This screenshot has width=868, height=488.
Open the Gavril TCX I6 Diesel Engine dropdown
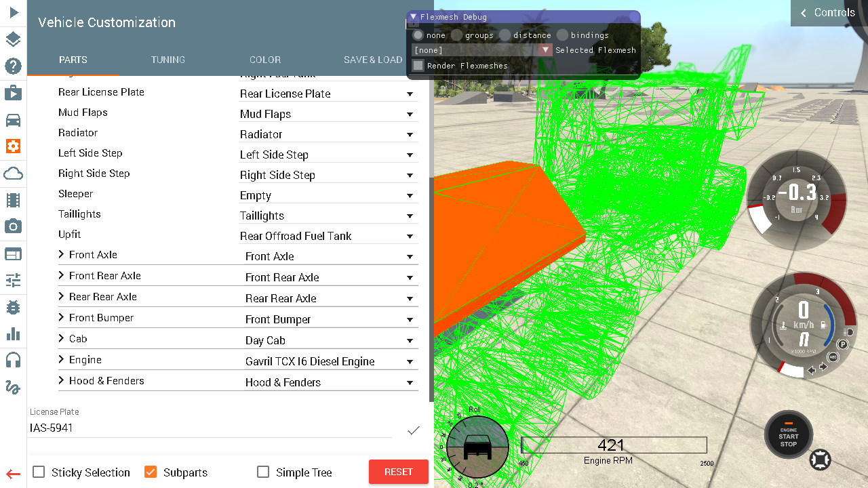click(x=331, y=361)
